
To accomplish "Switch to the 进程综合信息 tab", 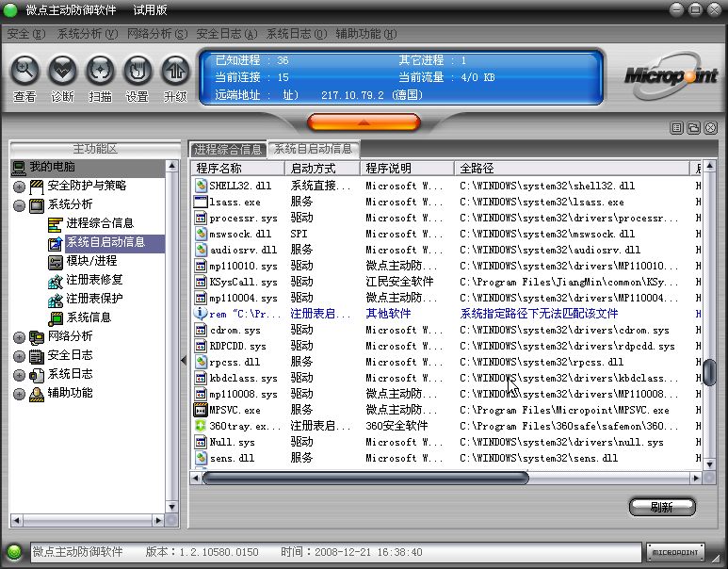I will click(228, 149).
